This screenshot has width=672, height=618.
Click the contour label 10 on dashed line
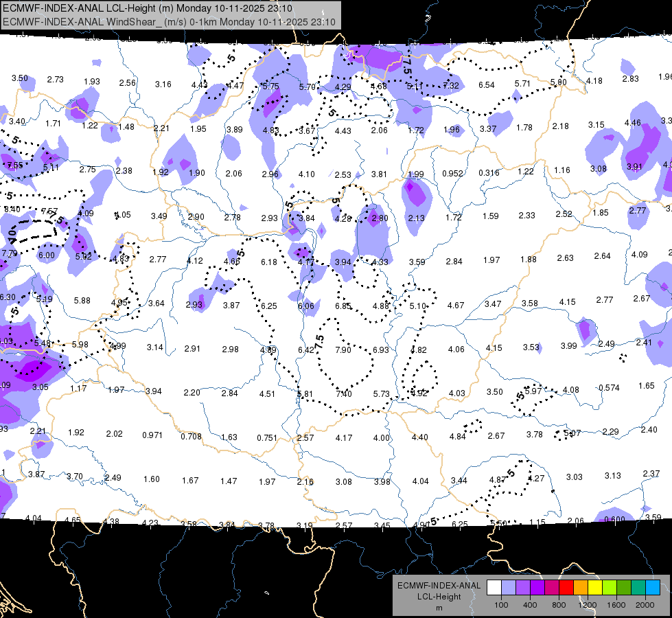11,233
